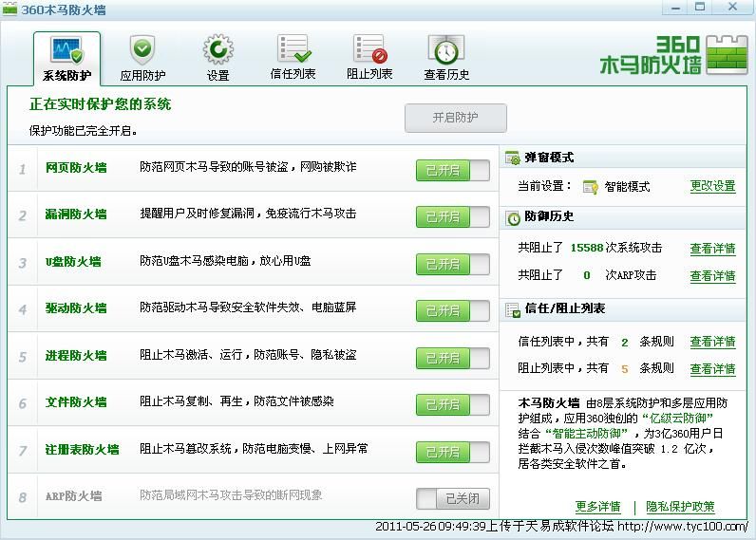Toggle the 网页防火墙 switch
Screen dimensions: 756x540
[x=453, y=171]
